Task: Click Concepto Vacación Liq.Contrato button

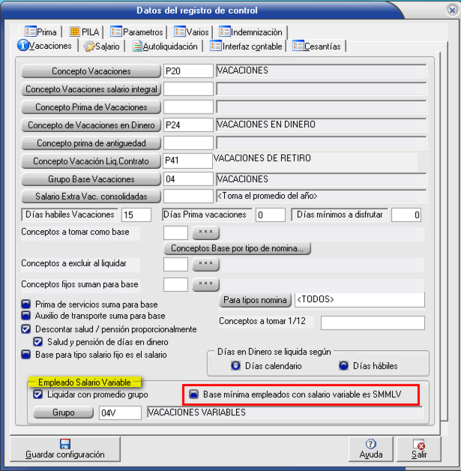Action: click(91, 161)
